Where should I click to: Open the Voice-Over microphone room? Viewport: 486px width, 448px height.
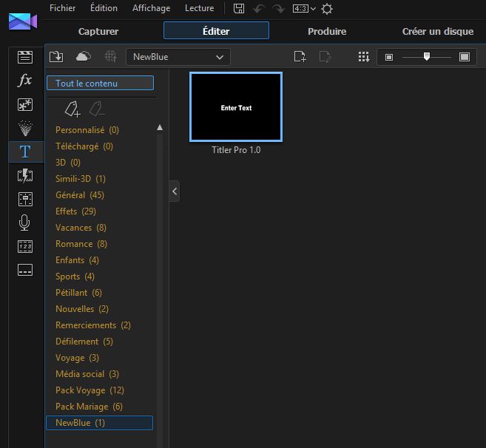[24, 223]
